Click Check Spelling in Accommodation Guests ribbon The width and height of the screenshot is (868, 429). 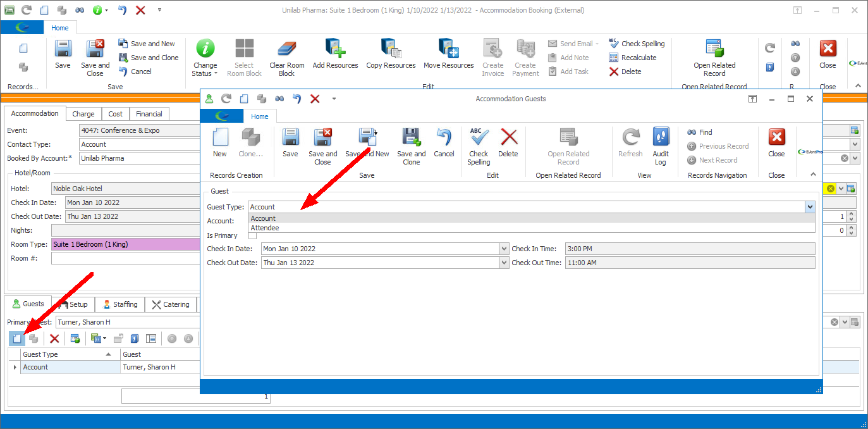(x=479, y=146)
